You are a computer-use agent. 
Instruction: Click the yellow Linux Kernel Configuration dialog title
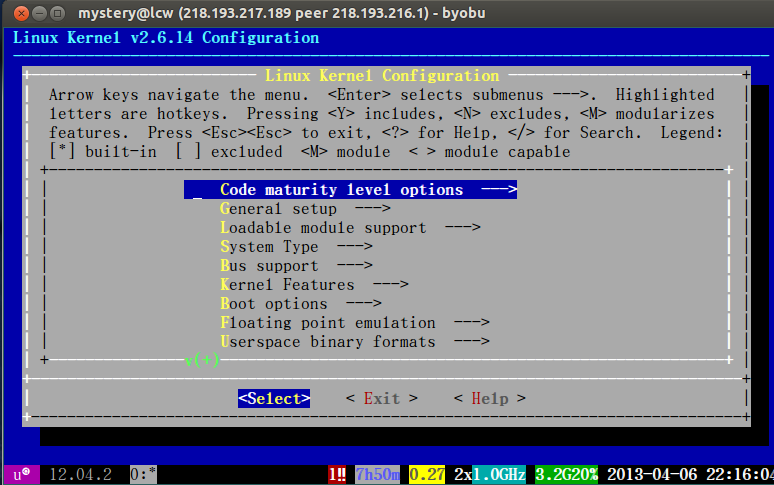(x=382, y=76)
